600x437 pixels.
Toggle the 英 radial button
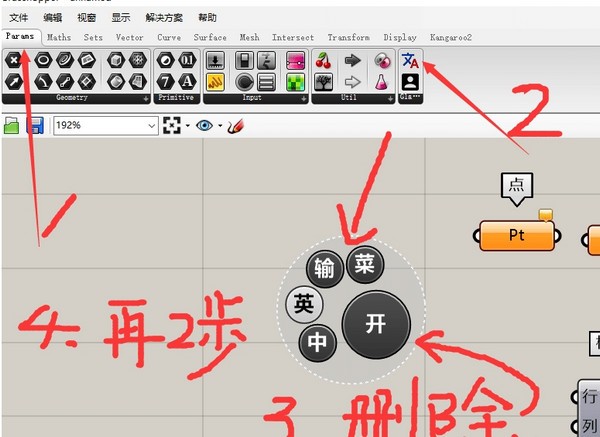coord(304,305)
